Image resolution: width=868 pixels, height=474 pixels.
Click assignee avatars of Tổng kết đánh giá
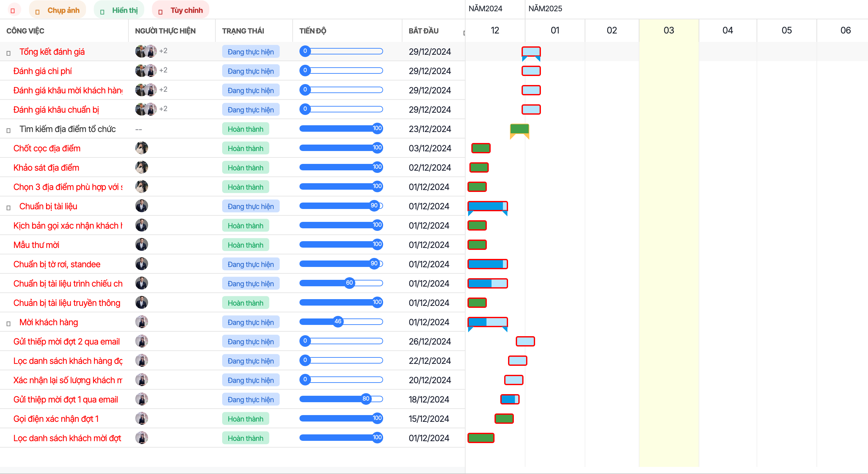point(151,51)
